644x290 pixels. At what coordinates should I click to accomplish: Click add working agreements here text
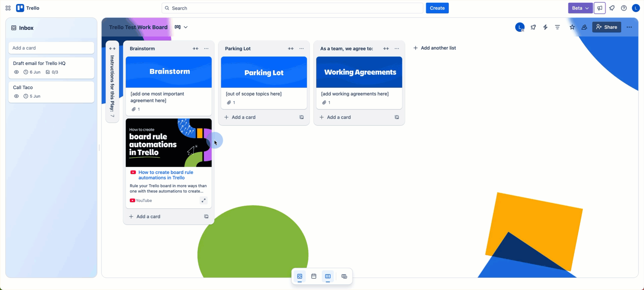(355, 94)
